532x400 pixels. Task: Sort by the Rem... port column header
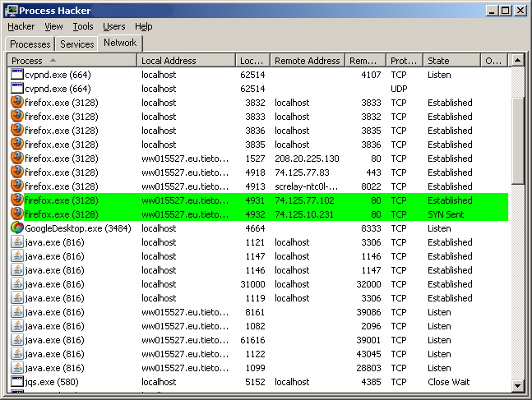pyautogui.click(x=365, y=61)
